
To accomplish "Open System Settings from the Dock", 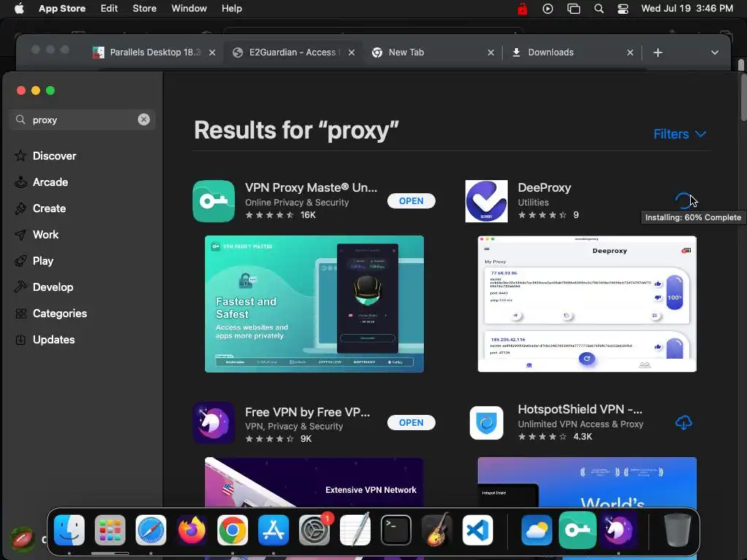I will point(314,530).
